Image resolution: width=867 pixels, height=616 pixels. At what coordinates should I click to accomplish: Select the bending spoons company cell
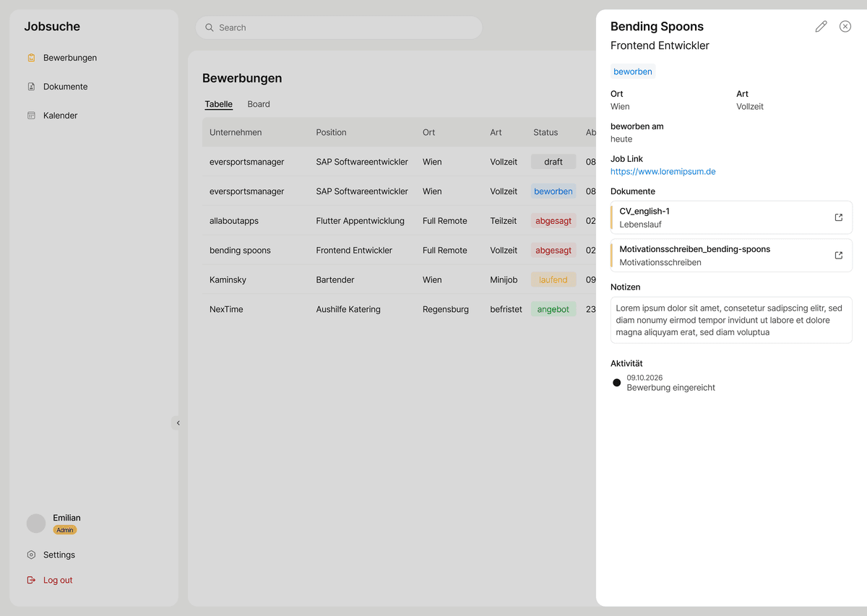point(240,251)
